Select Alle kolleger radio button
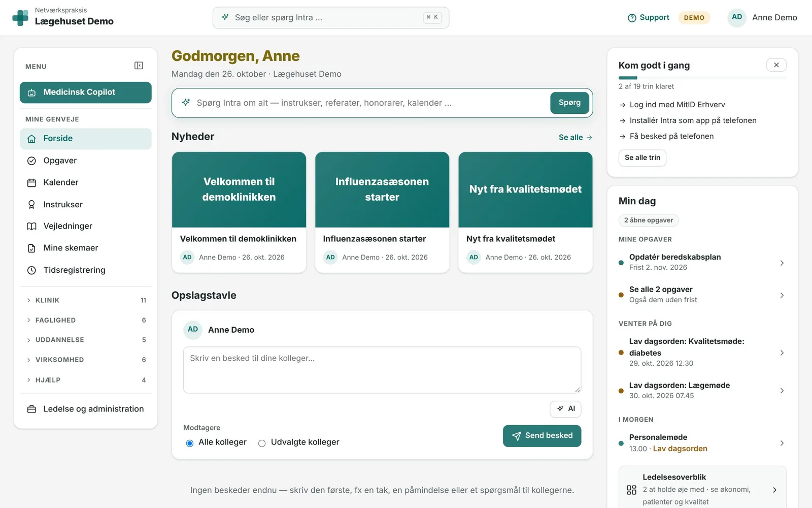 [190, 443]
